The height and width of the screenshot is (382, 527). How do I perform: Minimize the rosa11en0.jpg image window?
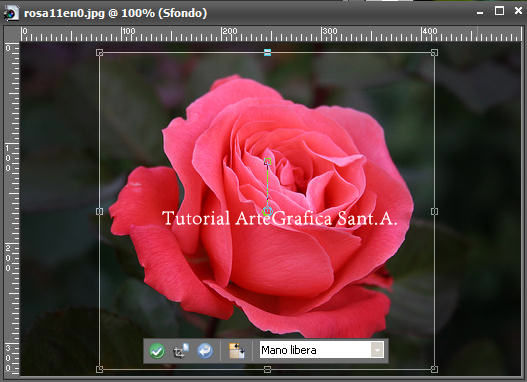tap(480, 12)
